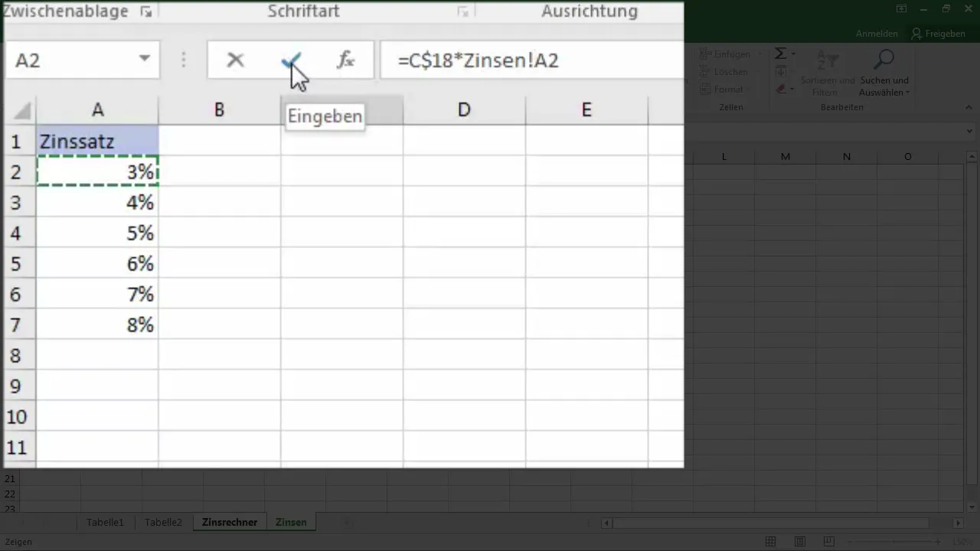
Task: Expand the formula bar chevron
Action: point(970,131)
